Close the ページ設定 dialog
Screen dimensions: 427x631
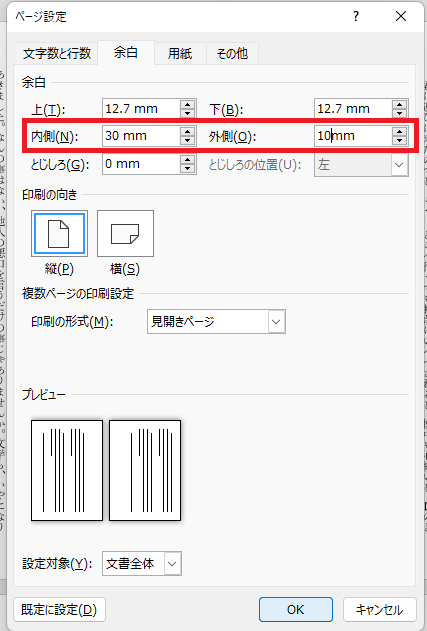401,16
